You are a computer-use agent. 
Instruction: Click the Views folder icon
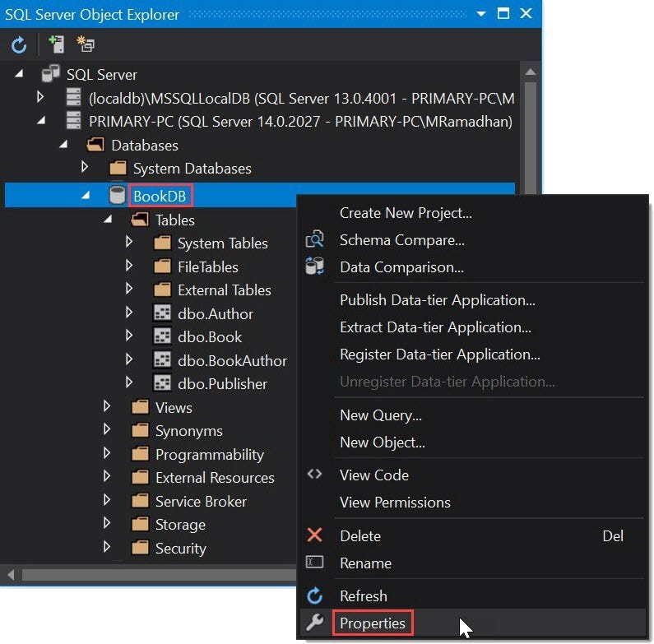(x=140, y=407)
